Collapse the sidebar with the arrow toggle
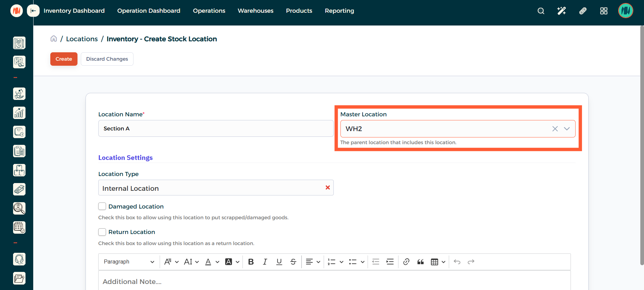 [x=33, y=11]
